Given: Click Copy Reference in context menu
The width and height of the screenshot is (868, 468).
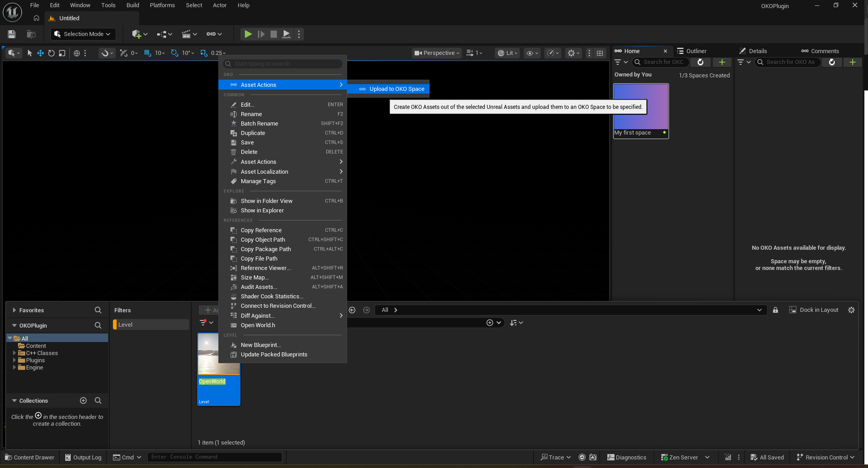Looking at the screenshot, I should click(282, 230).
